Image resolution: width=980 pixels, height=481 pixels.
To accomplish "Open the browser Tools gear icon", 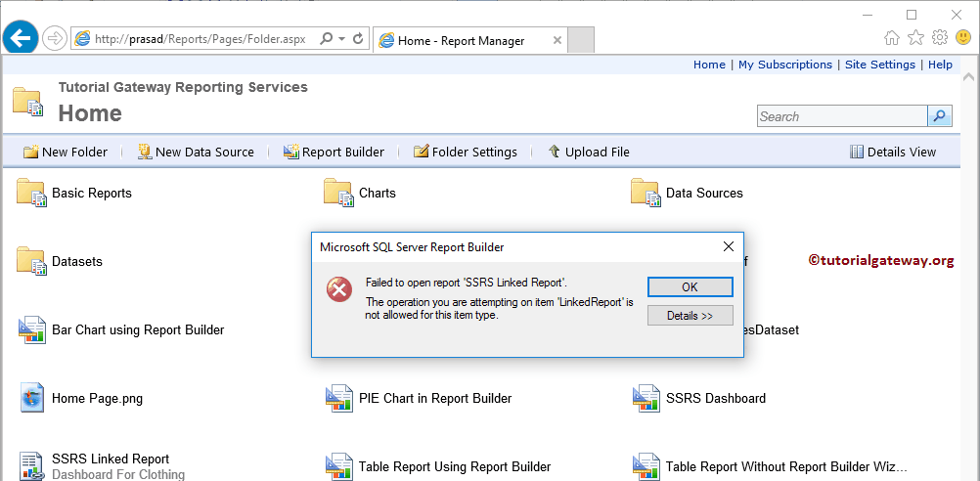I will [x=939, y=37].
